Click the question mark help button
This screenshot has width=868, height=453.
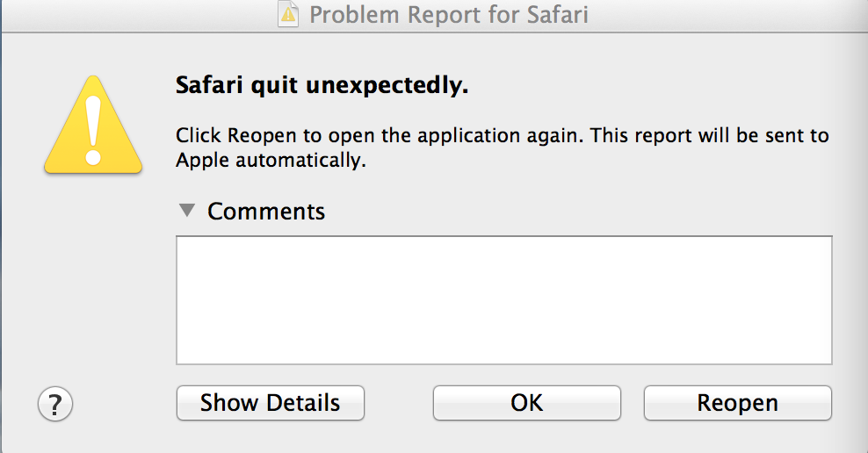pos(55,404)
